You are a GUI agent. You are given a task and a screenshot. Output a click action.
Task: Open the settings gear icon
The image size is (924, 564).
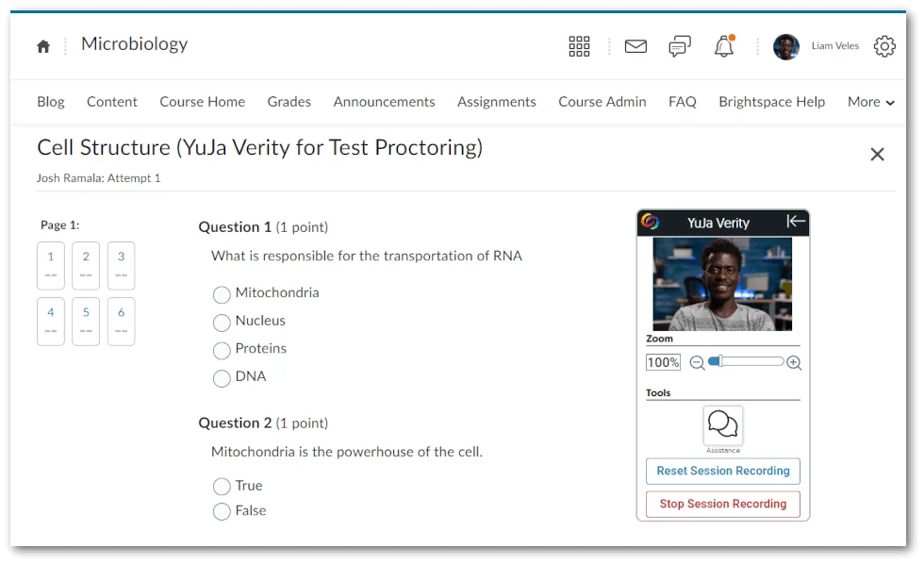(x=883, y=45)
